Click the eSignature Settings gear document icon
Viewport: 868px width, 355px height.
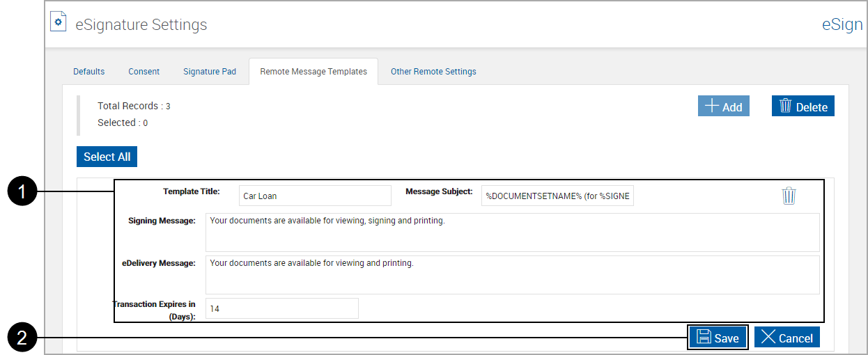pos(59,22)
